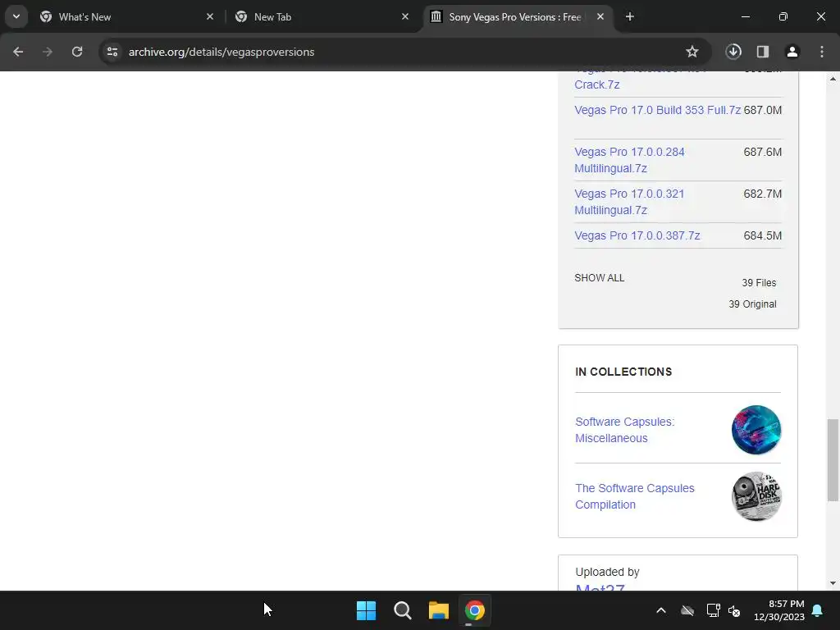Bookmark this page with the star icon
Screen dimensions: 840x630
click(692, 52)
